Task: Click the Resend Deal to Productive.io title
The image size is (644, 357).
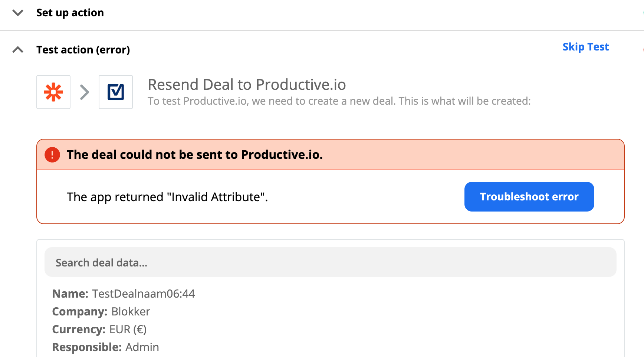Action: click(247, 85)
